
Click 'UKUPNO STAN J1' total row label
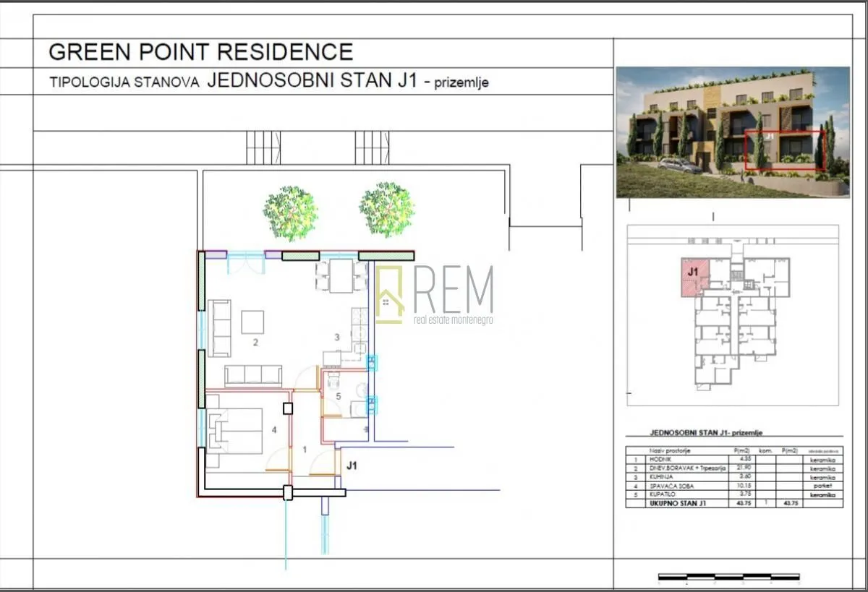pos(678,503)
